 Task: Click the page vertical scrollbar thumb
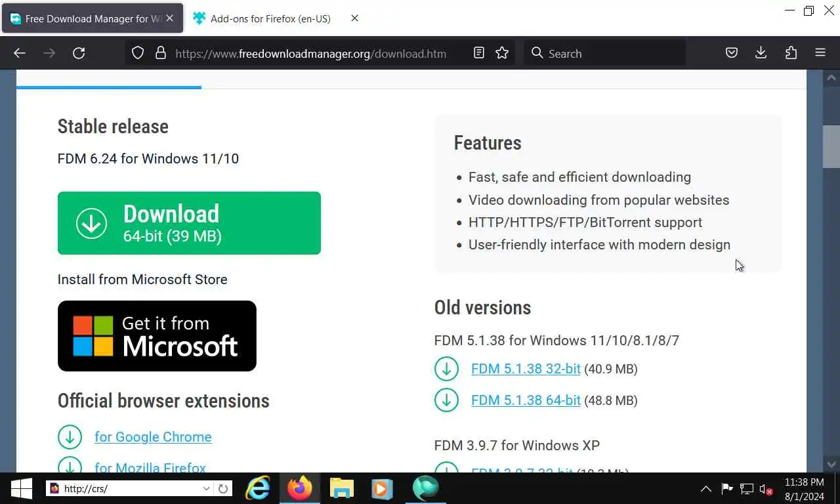click(x=831, y=146)
